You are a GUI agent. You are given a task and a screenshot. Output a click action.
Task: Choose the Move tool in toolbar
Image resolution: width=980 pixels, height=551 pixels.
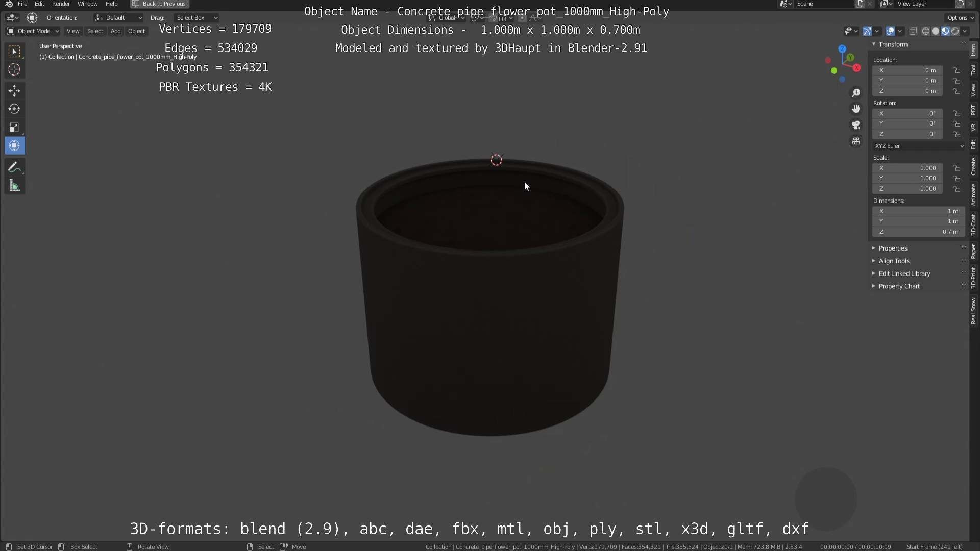click(14, 91)
